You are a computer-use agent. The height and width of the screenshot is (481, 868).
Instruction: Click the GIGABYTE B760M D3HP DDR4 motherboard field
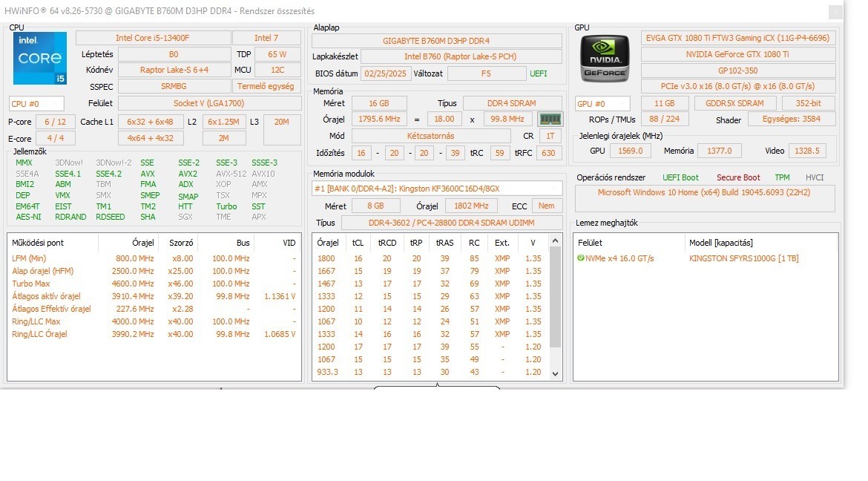(436, 41)
